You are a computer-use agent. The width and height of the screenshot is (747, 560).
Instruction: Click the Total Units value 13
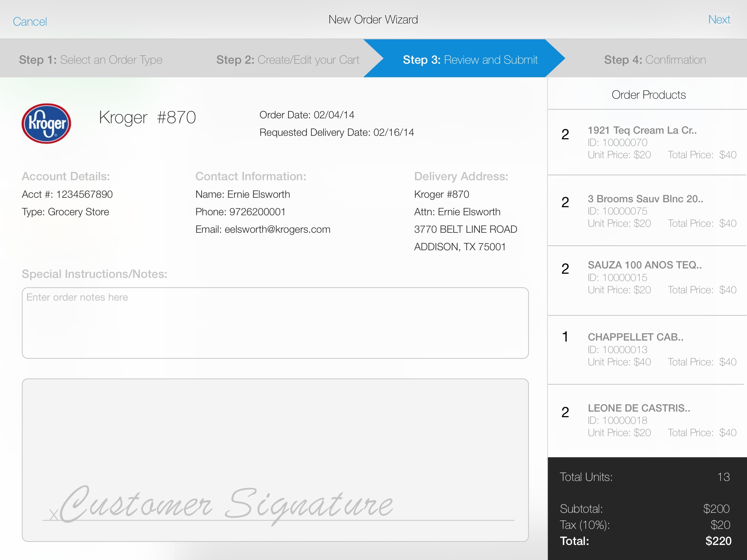coord(723,477)
